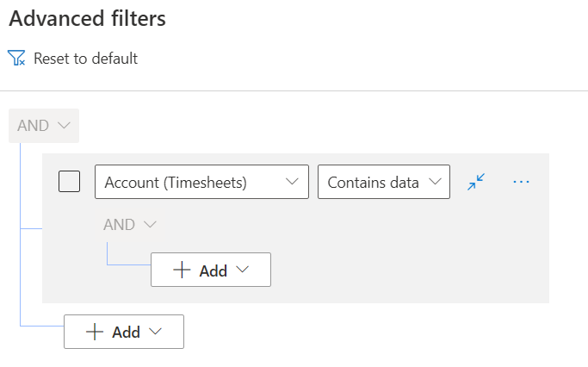Viewport: 588px width, 367px height.
Task: Open the three-dot more options menu
Action: point(521,182)
